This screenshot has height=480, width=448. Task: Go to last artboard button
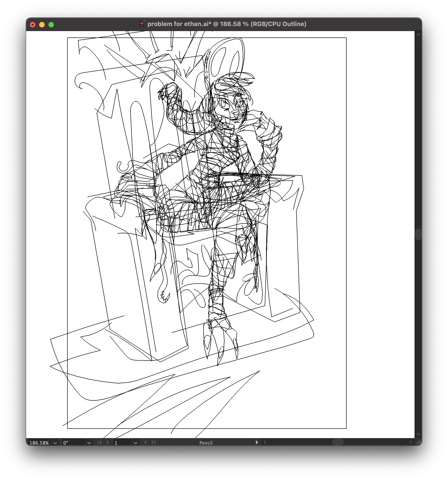pos(154,442)
